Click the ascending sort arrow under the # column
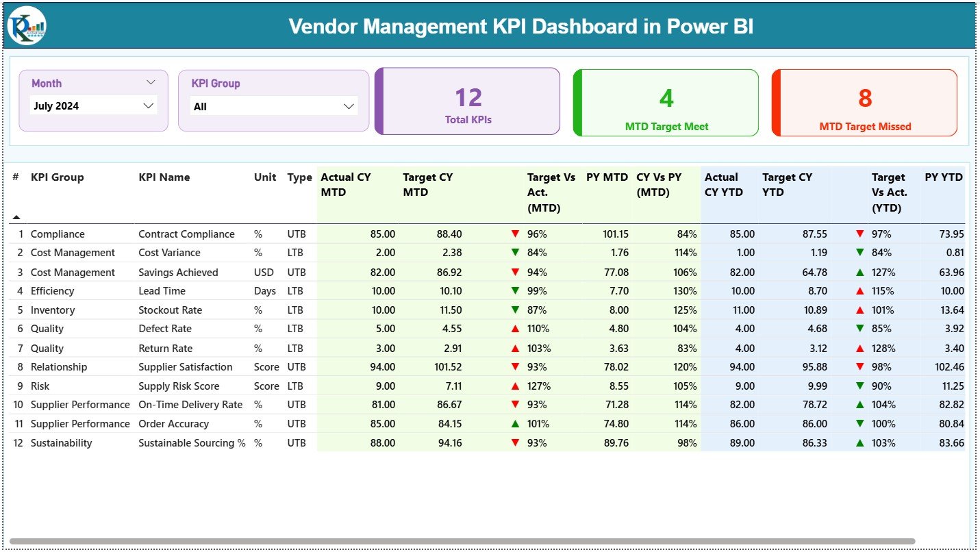This screenshot has height=552, width=980. point(16,216)
